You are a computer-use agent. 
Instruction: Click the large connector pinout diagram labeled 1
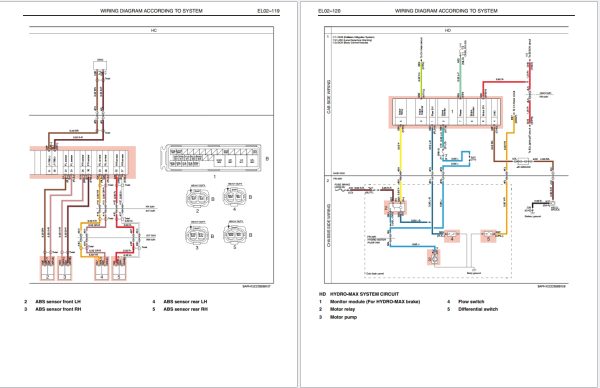[211, 158]
